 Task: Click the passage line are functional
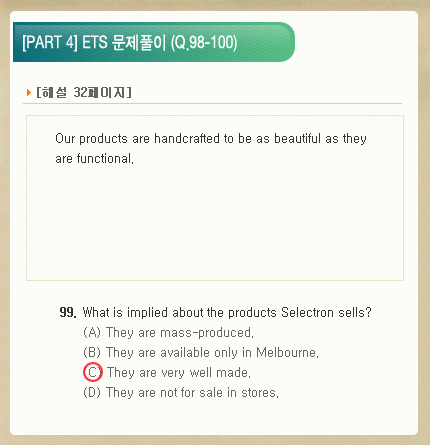pos(95,159)
